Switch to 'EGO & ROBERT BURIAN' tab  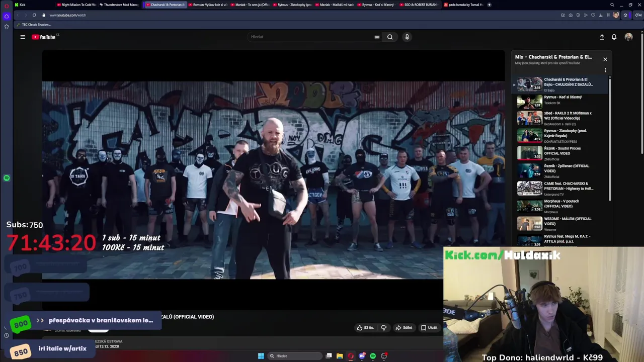point(420,5)
